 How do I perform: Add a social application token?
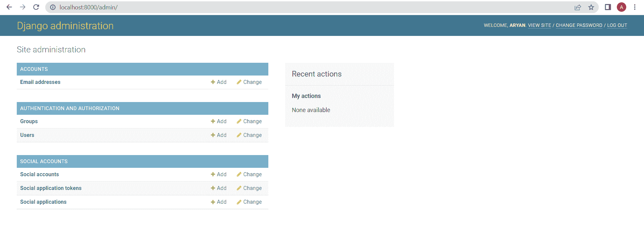coord(219,188)
